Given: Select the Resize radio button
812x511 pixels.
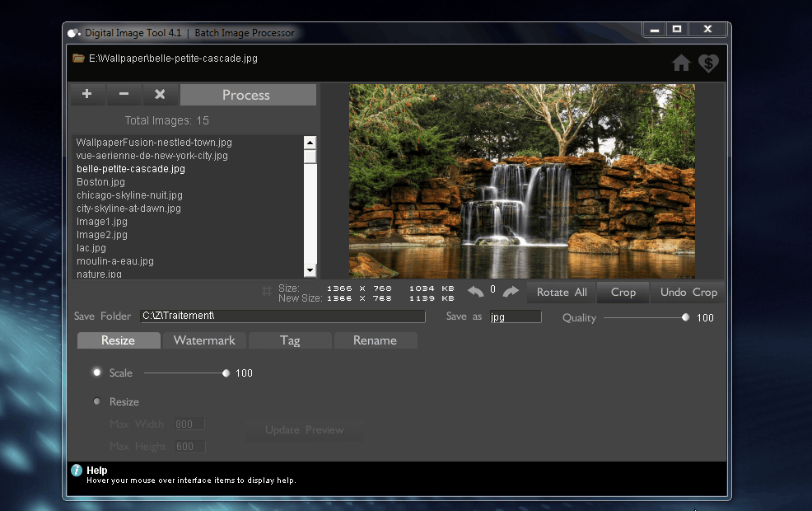Looking at the screenshot, I should point(97,401).
